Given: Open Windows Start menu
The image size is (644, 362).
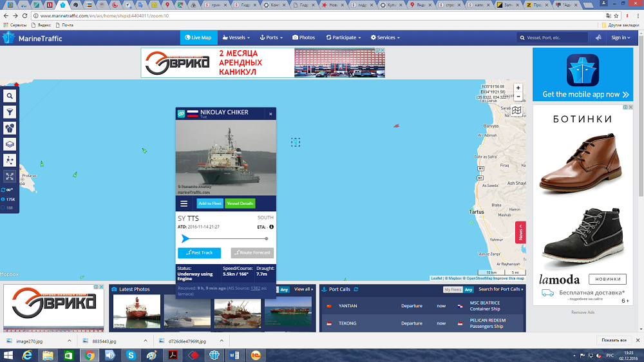Looking at the screenshot, I should (x=8, y=356).
